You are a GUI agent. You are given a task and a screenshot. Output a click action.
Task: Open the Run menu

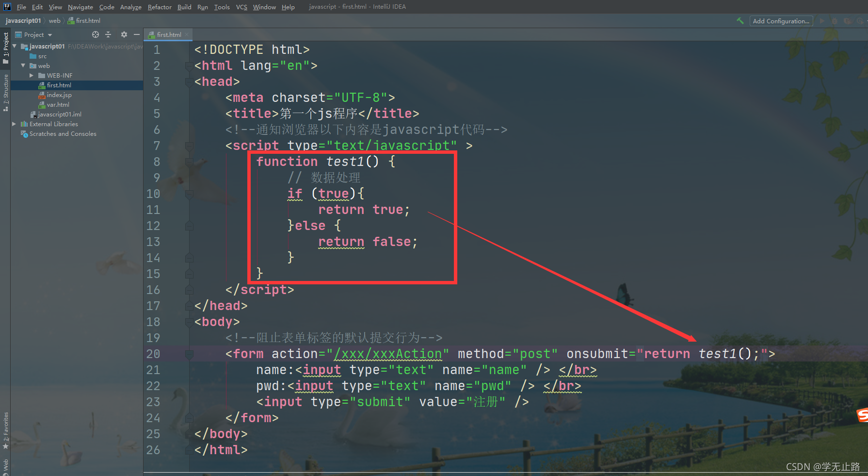coord(203,7)
